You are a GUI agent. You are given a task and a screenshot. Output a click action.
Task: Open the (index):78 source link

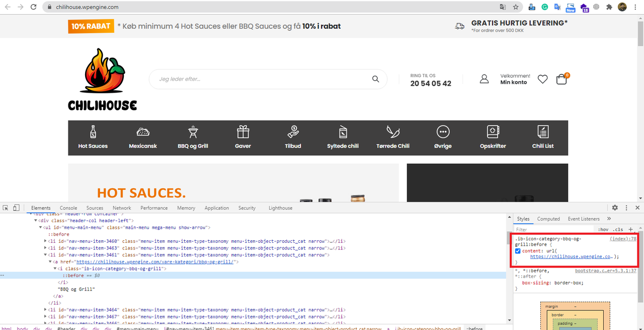click(623, 239)
